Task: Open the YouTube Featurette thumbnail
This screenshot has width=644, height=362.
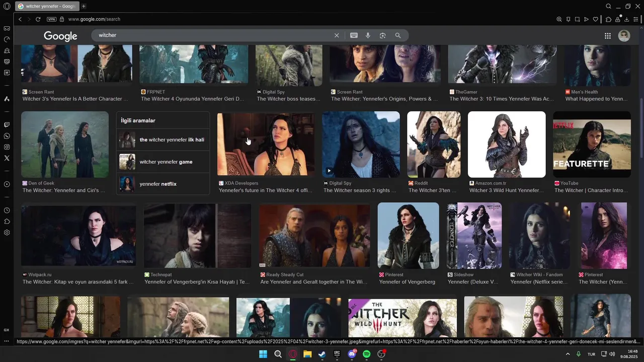Action: [592, 144]
